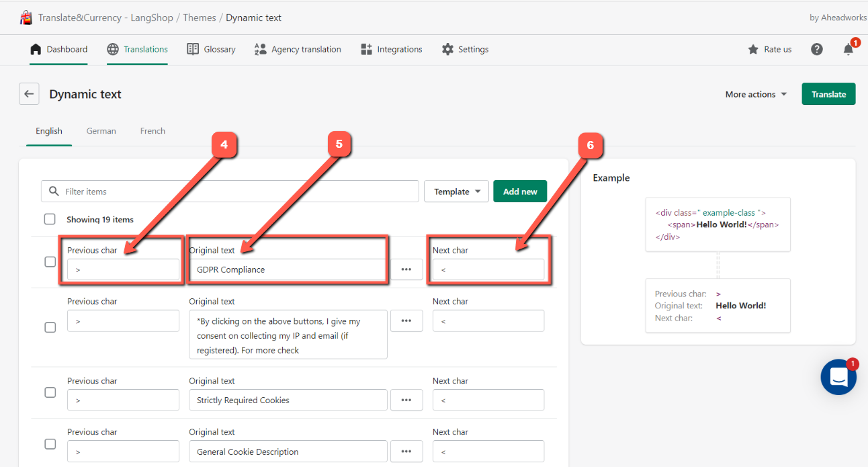Expand the More actions dropdown

(756, 94)
